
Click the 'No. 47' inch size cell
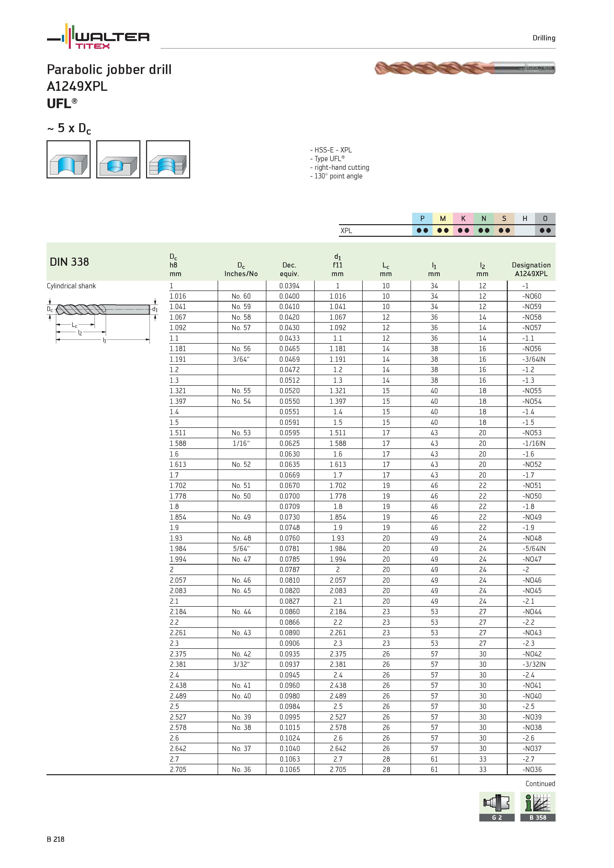click(241, 559)
